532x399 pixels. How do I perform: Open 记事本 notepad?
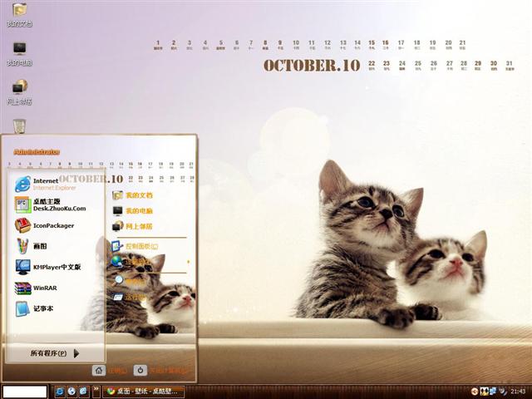coord(34,308)
